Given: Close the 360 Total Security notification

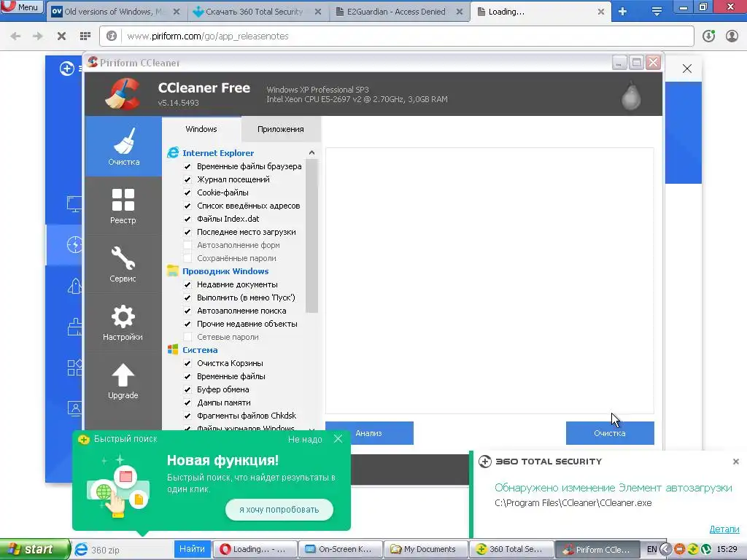Looking at the screenshot, I should pos(735,462).
